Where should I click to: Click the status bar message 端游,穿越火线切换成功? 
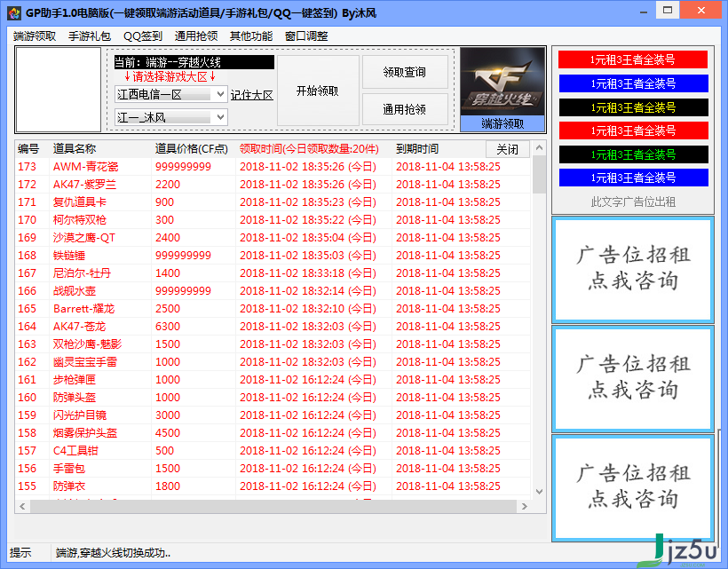[x=113, y=553]
